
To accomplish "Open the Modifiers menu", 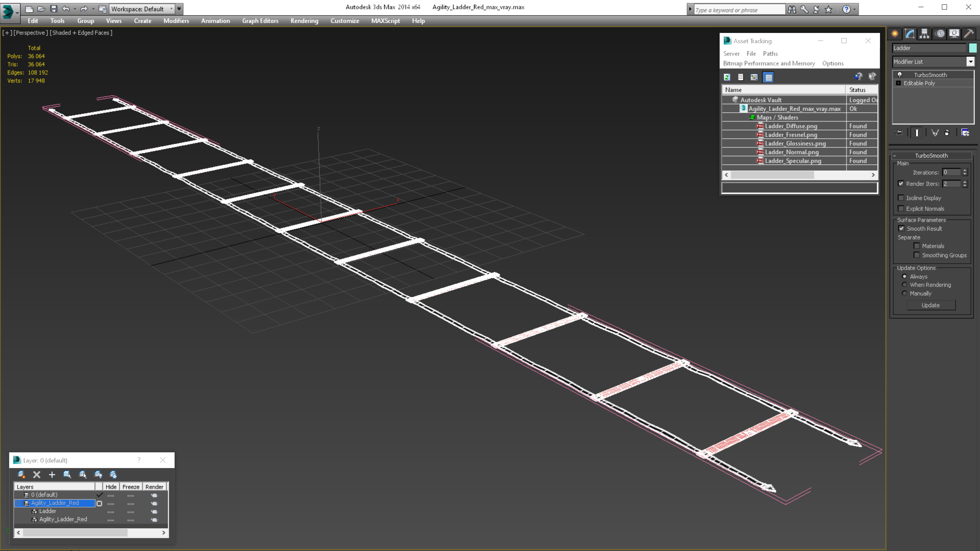I will [x=176, y=21].
